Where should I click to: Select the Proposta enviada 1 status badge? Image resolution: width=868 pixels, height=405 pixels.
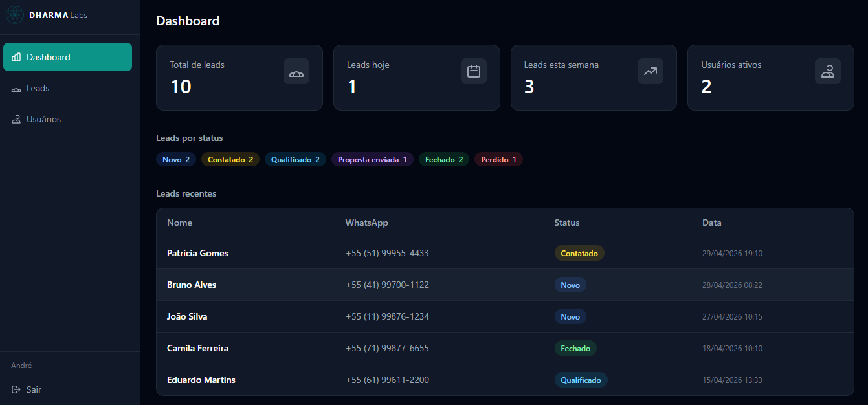(372, 159)
